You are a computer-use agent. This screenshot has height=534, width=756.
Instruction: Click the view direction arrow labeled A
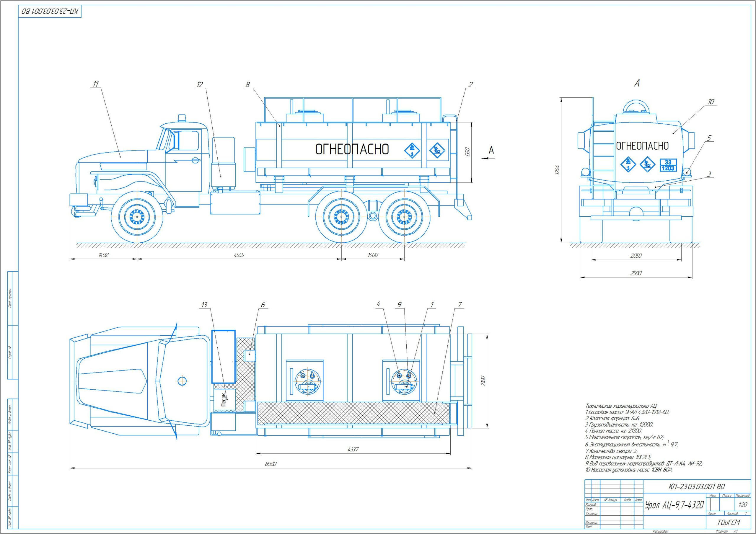tap(488, 158)
